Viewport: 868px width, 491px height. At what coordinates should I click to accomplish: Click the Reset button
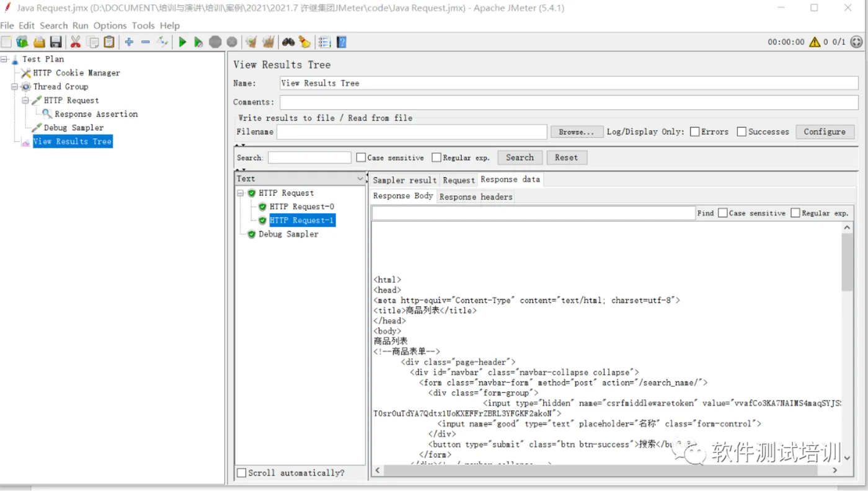566,157
